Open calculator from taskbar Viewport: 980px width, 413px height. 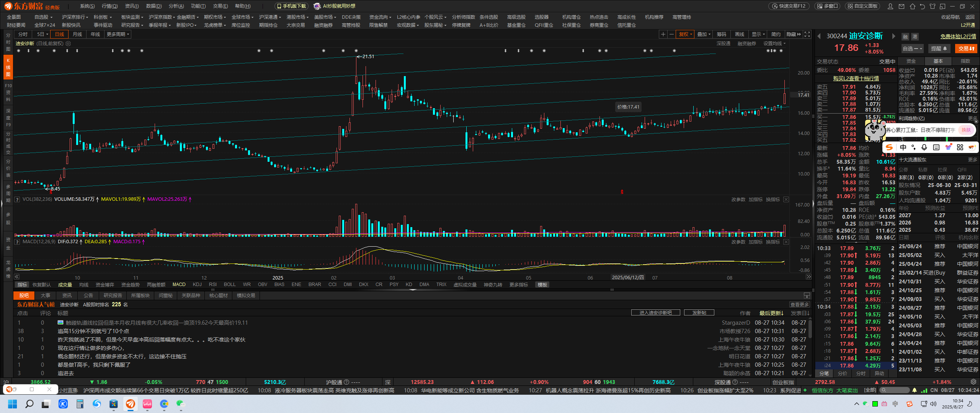(80, 403)
